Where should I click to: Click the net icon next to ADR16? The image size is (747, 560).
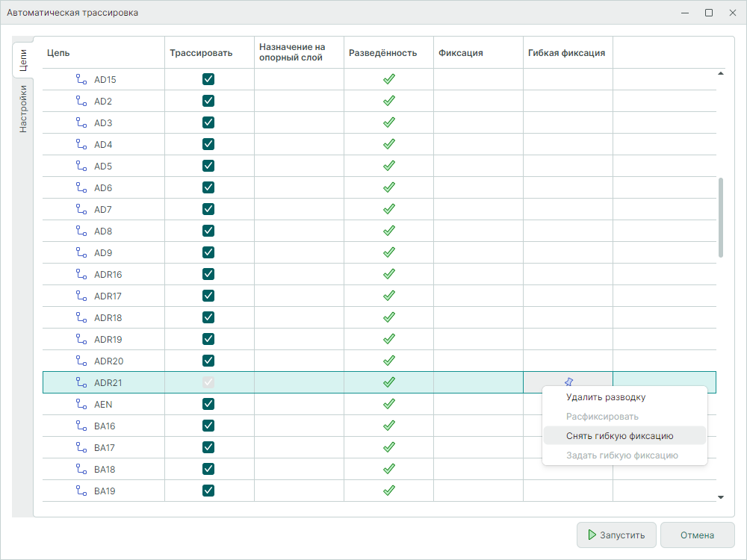[81, 274]
